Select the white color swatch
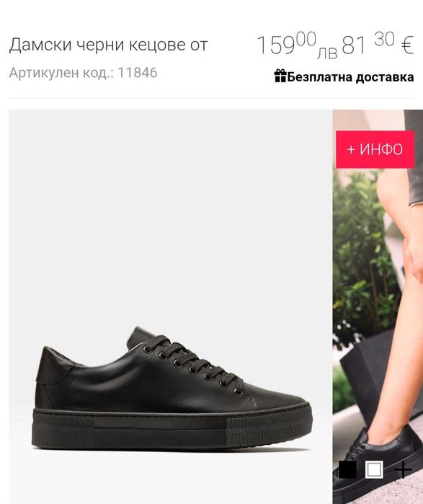Image resolution: width=423 pixels, height=504 pixels. click(x=374, y=469)
